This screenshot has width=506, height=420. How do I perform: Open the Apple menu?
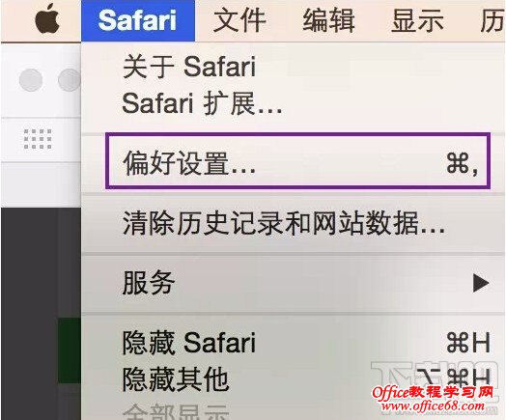tap(47, 20)
